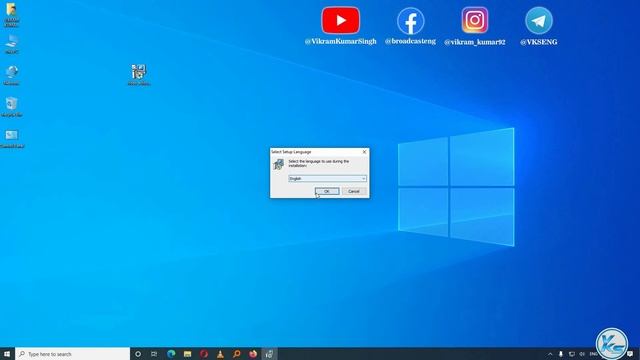Expand the hidden system tray icons chevron
The width and height of the screenshot is (640, 360).
click(550, 354)
